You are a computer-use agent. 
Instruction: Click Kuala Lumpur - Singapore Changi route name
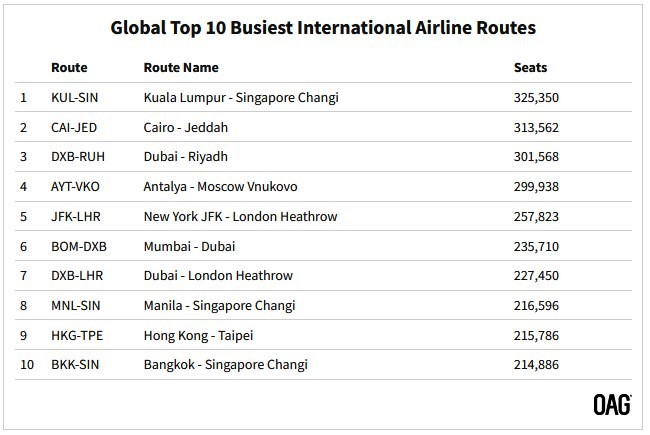pos(241,98)
